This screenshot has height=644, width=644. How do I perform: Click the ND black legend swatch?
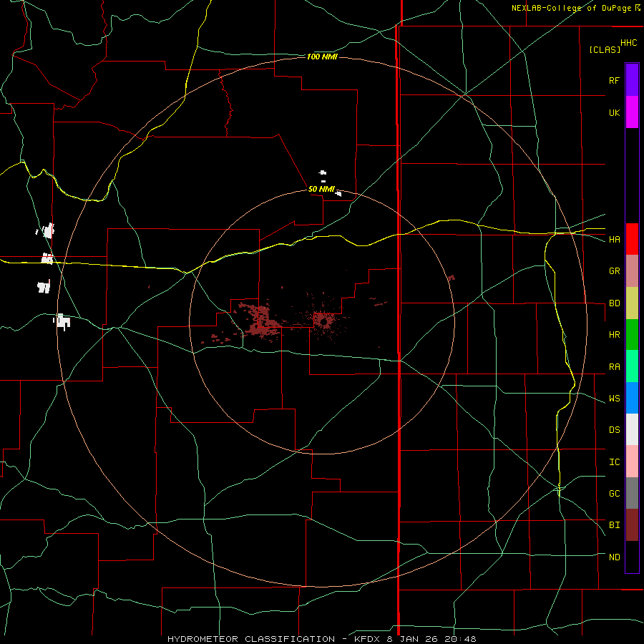click(x=632, y=557)
